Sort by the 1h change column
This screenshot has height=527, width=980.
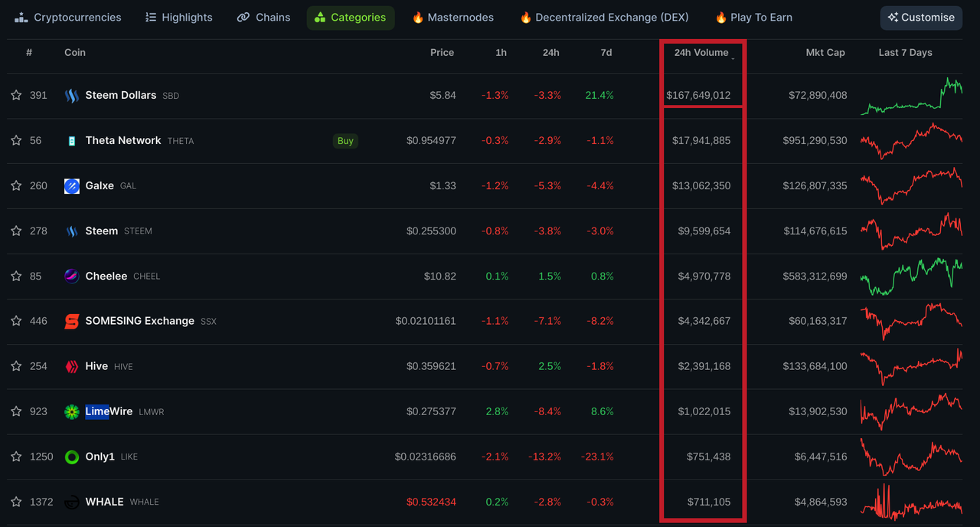click(x=501, y=53)
